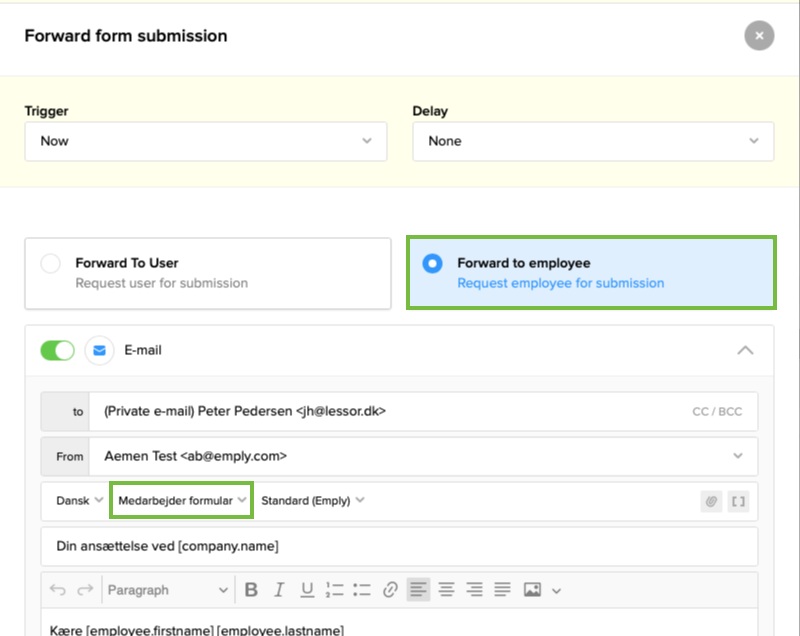This screenshot has height=636, width=800.
Task: Click the insert link icon
Action: pos(391,590)
